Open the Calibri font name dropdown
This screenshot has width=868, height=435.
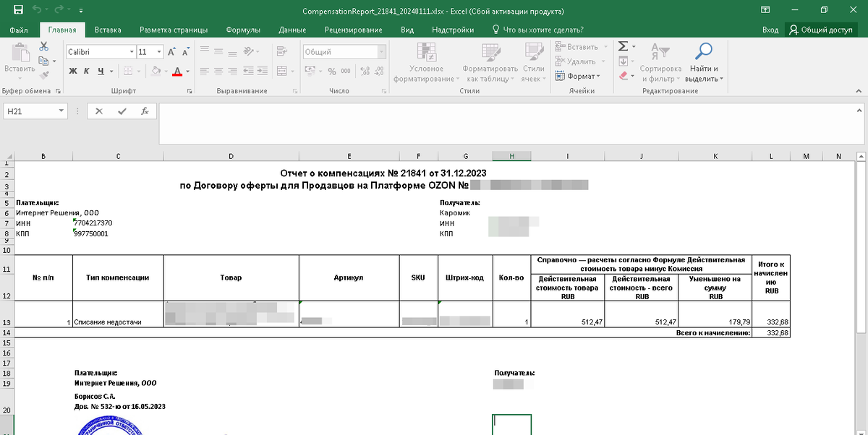click(x=132, y=52)
